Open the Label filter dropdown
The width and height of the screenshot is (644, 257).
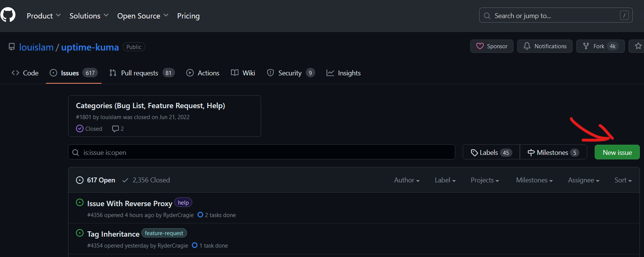click(x=445, y=180)
